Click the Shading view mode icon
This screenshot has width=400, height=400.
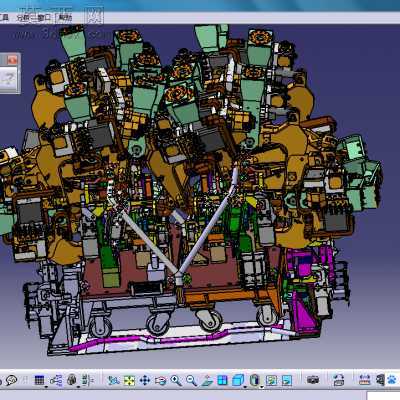(255, 380)
